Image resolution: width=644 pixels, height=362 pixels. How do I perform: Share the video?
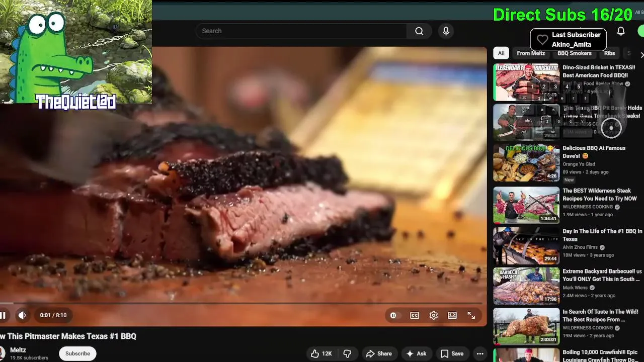coord(379,353)
